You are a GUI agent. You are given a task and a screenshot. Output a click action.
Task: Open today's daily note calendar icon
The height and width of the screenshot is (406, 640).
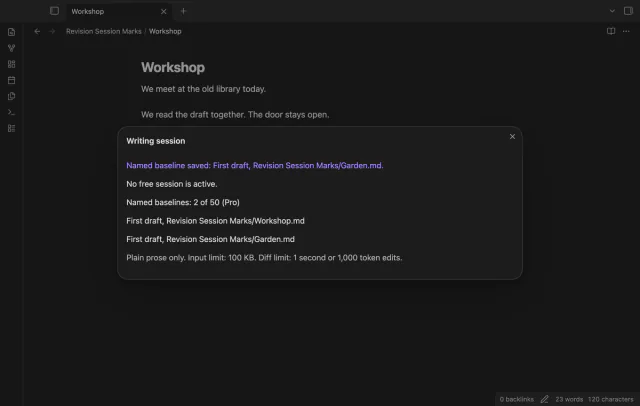coord(11,80)
